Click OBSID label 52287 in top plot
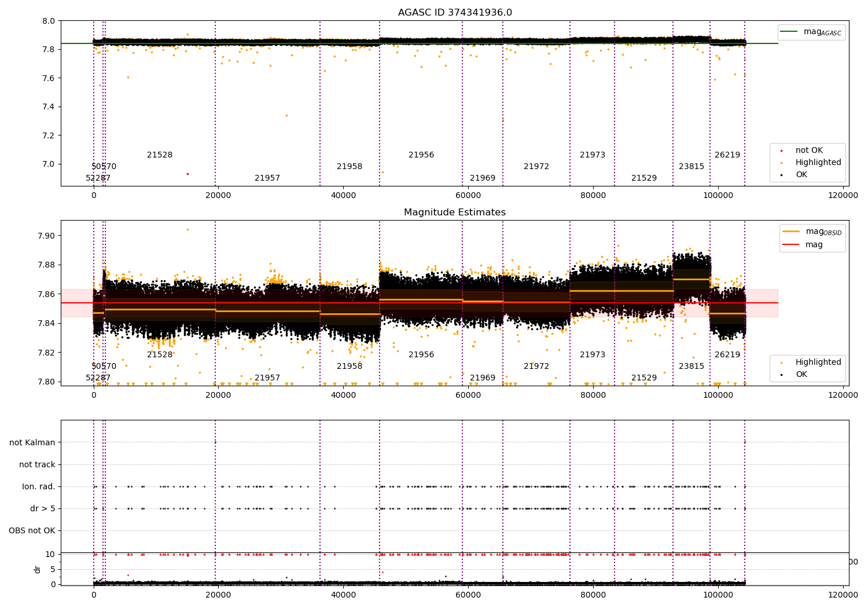 [98, 178]
